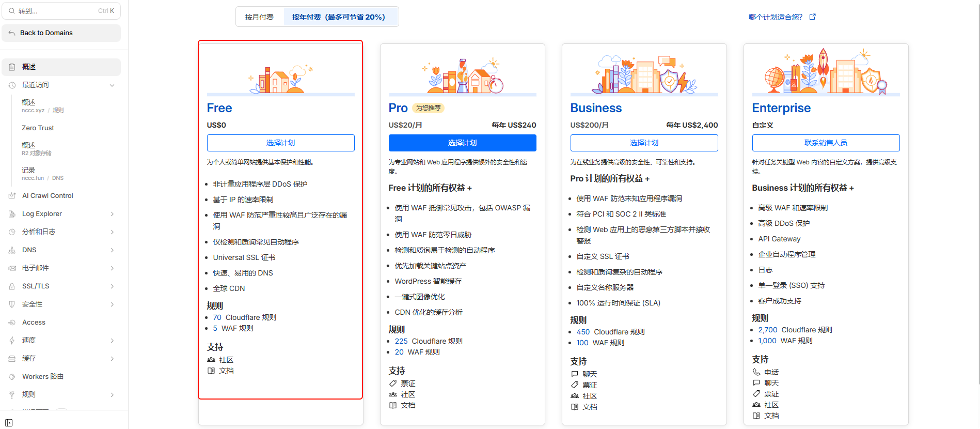Viewport: 980px width, 429px height.
Task: Open recent item 概述 nccc.xyz 规则
Action: [43, 106]
